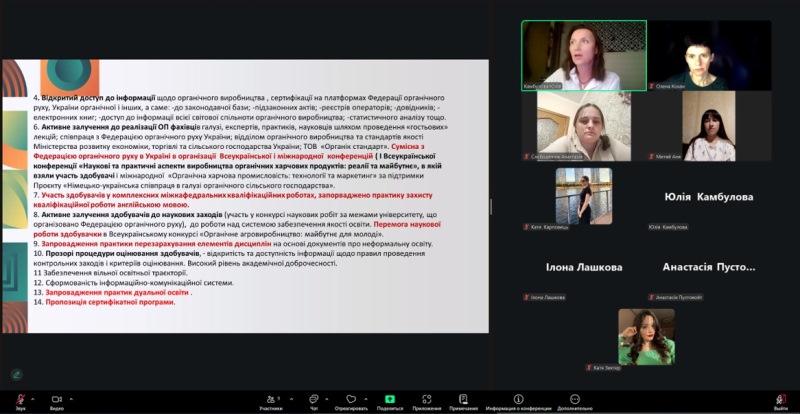This screenshot has width=800, height=414.
Task: Click red line 'Запровадження практик дуальної освіти'
Action: click(x=117, y=293)
